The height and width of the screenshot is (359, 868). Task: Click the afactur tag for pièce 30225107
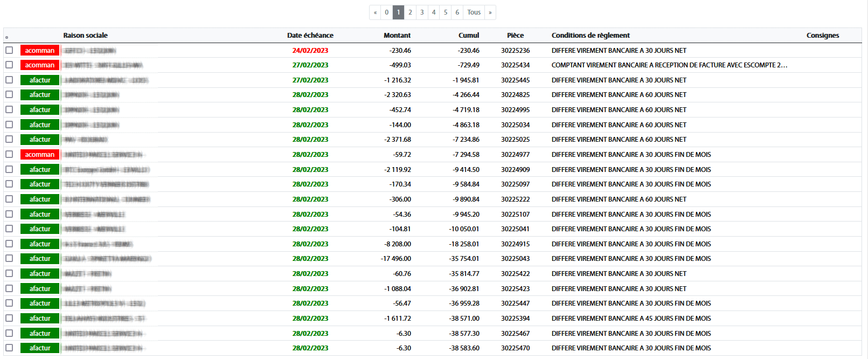[40, 215]
